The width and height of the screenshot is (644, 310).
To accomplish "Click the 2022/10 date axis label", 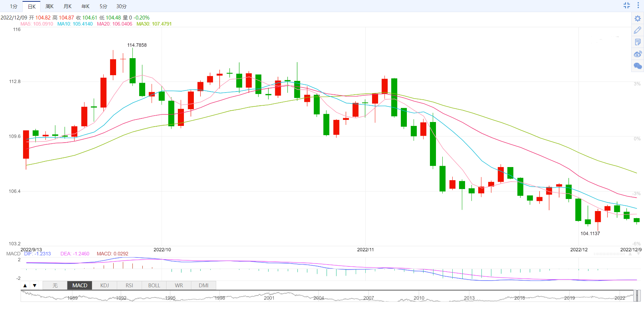I will pyautogui.click(x=162, y=250).
